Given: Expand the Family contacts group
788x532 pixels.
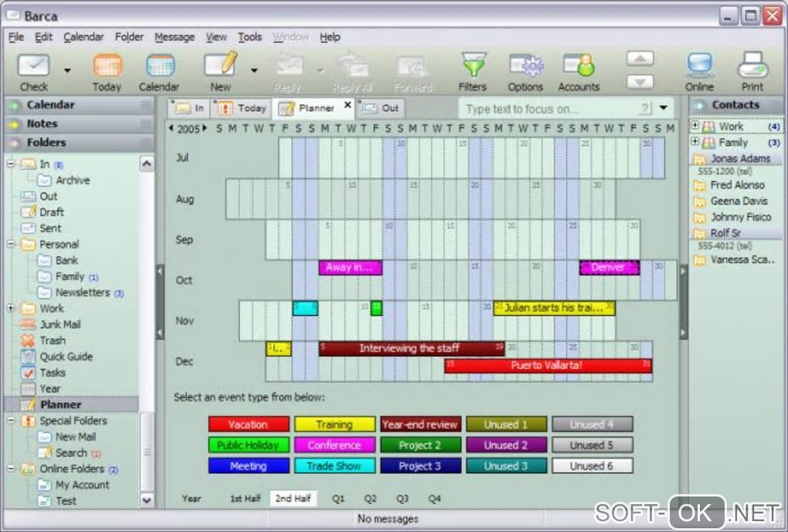Looking at the screenshot, I should click(x=695, y=141).
